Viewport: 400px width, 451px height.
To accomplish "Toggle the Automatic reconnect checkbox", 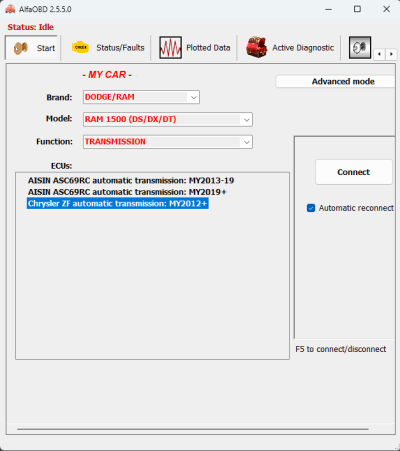I will point(311,208).
